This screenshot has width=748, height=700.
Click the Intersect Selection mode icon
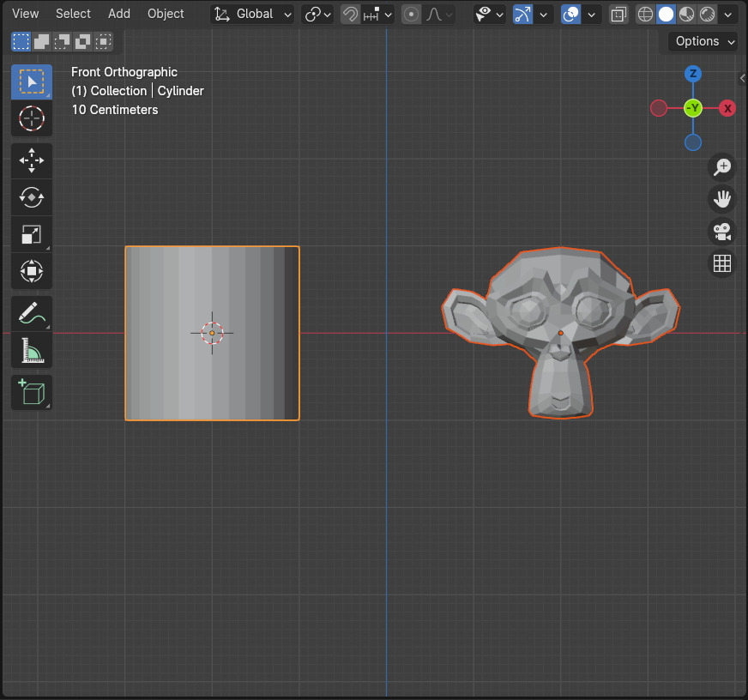[103, 41]
